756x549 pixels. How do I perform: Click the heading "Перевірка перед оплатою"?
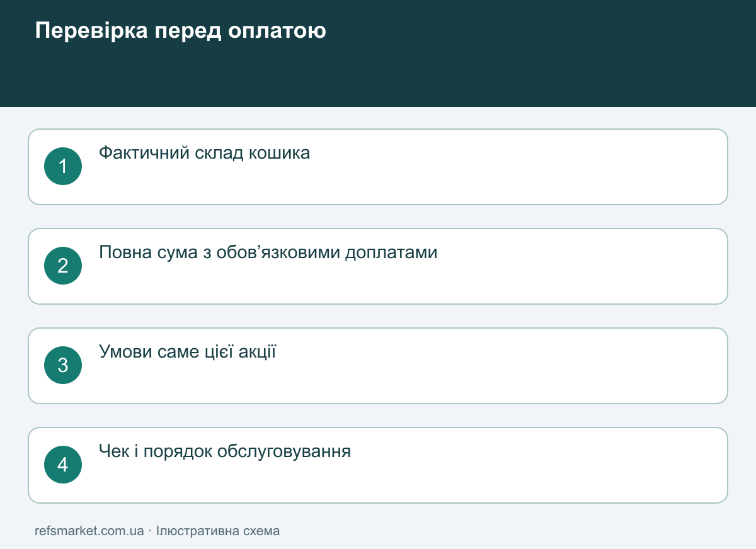(180, 30)
